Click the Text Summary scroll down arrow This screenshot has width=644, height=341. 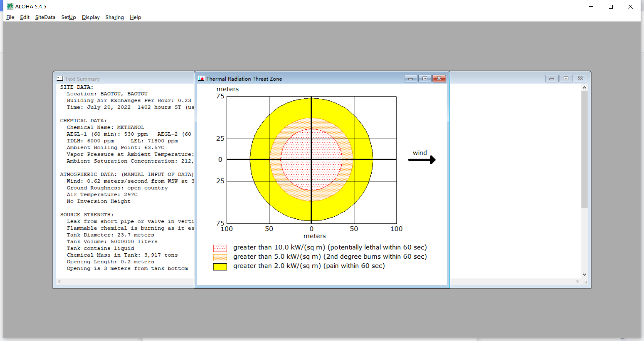[584, 274]
